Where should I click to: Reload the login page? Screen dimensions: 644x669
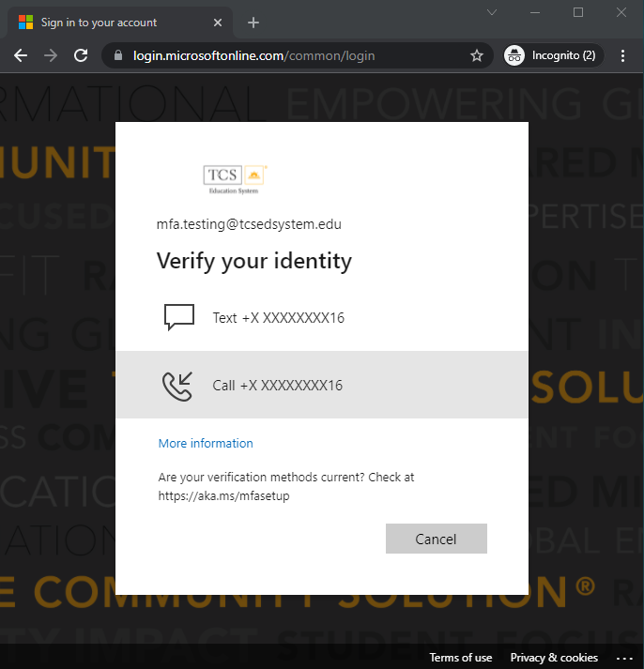81,55
